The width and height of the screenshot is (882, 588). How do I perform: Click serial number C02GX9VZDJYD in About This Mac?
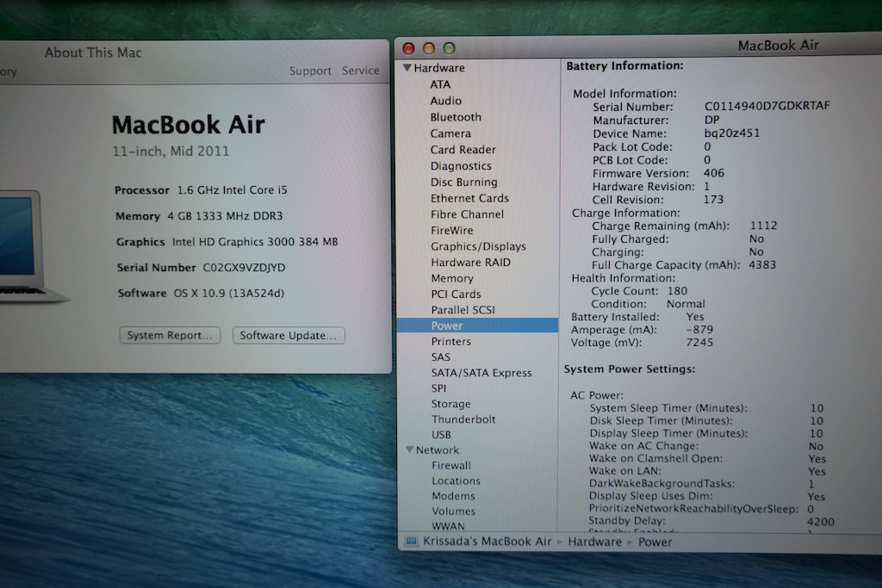(244, 268)
